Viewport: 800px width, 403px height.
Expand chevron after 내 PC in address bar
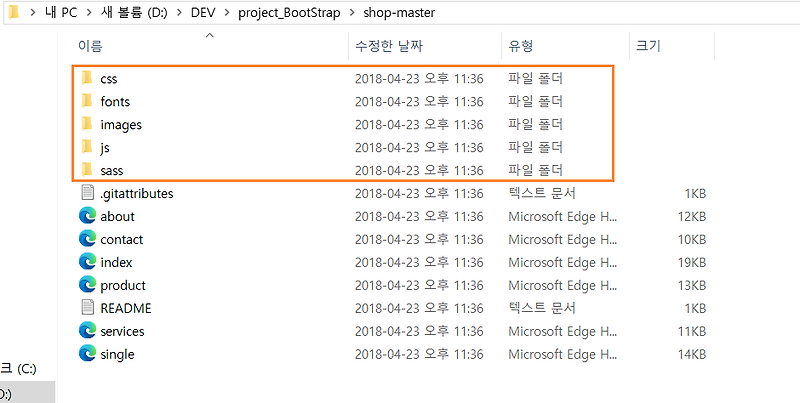pos(89,13)
